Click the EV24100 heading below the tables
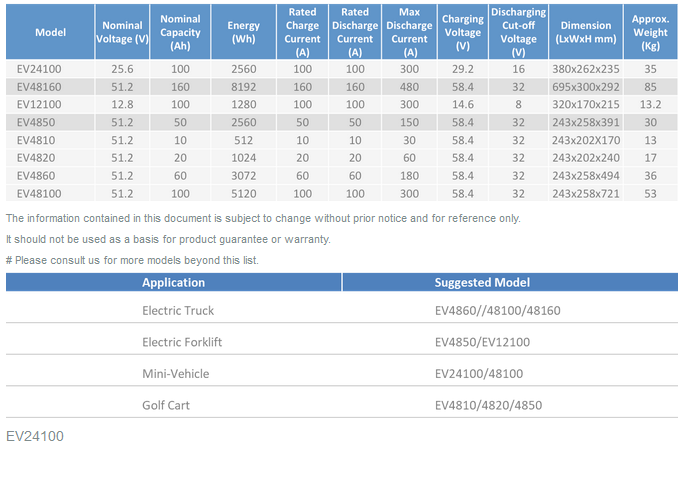 point(35,437)
